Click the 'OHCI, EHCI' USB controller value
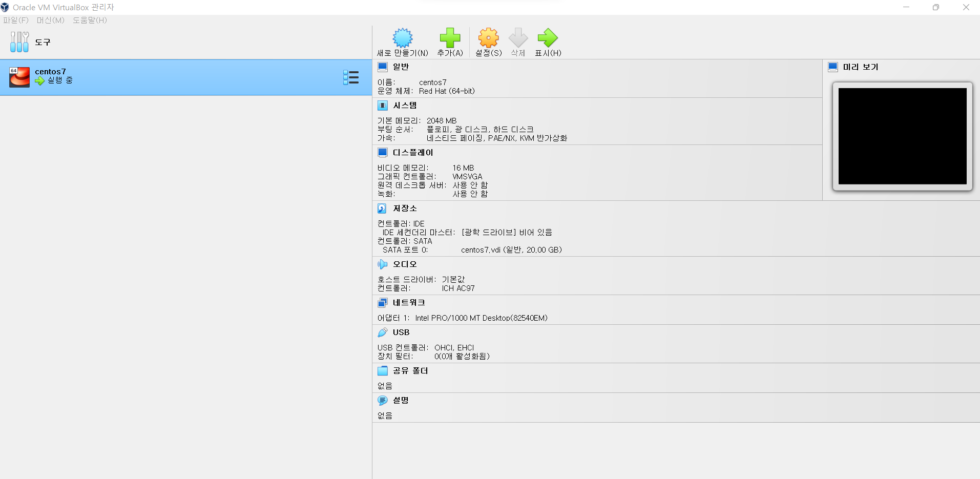The height and width of the screenshot is (479, 980). point(454,348)
